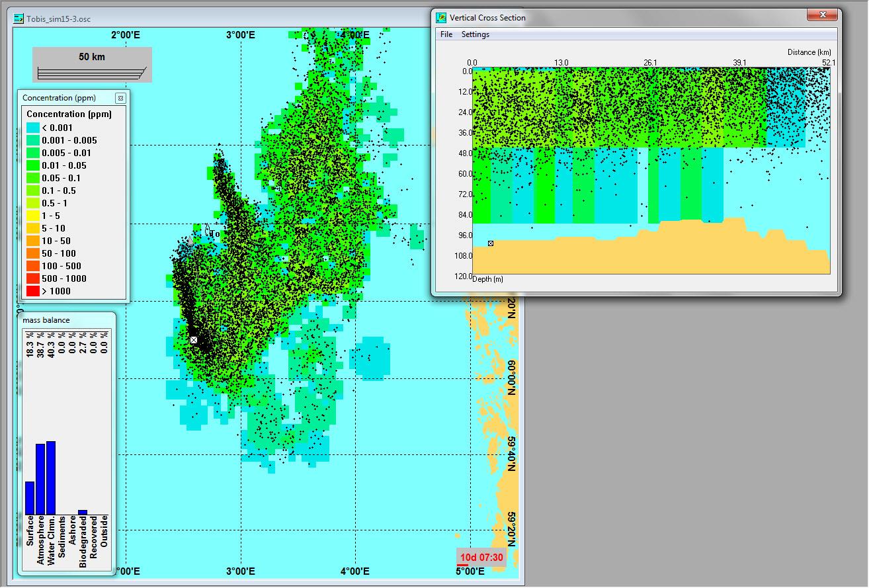Click the '13.0' distance tick label
Viewport: 869px width, 588px height.
[x=561, y=63]
